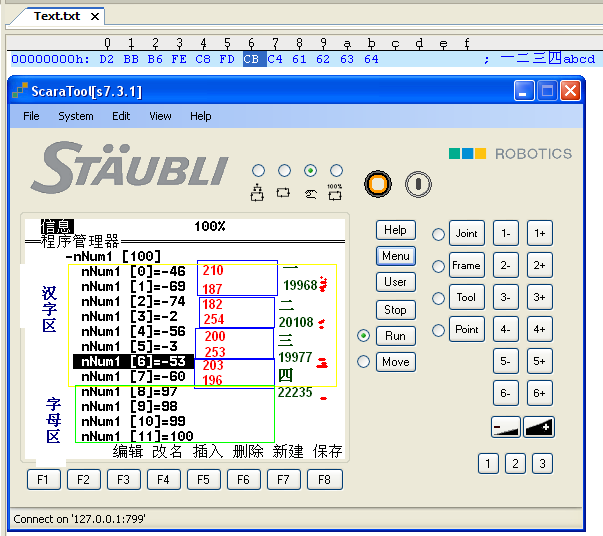Switch to the Text.txt tab
The height and width of the screenshot is (536, 603).
click(57, 16)
